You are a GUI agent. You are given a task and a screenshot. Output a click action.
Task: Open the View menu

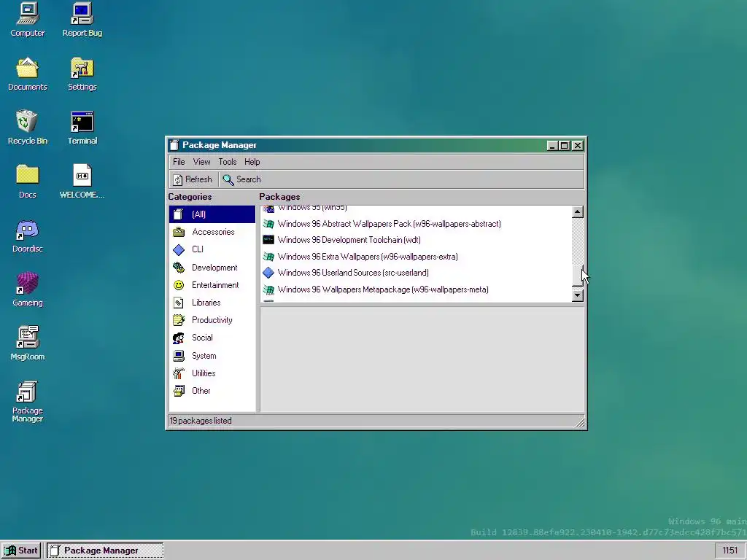(x=201, y=162)
